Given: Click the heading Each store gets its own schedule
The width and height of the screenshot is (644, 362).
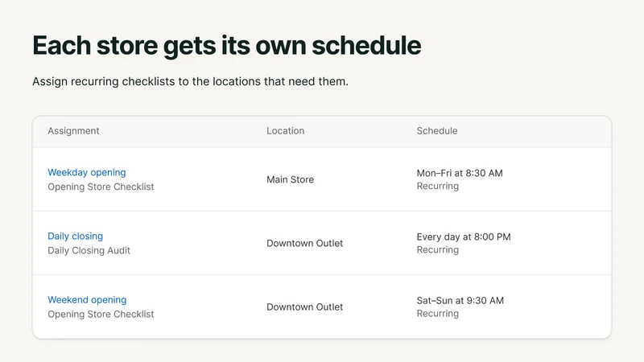Looking at the screenshot, I should point(227,46).
